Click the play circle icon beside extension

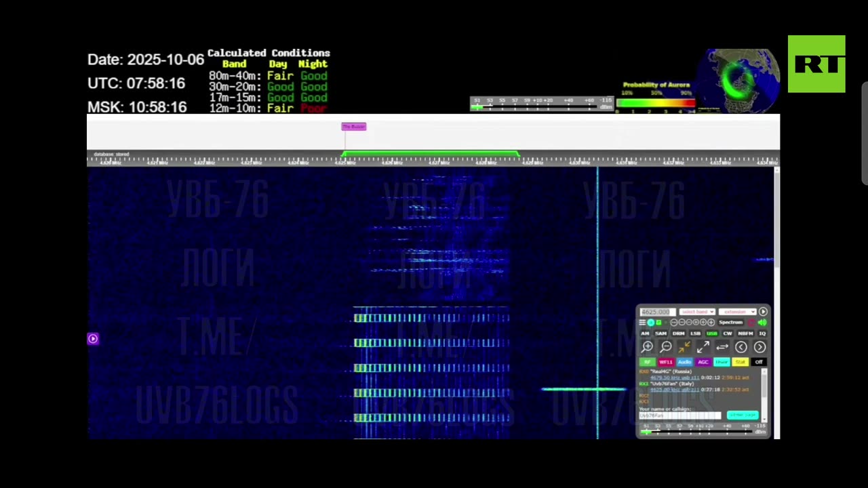point(763,312)
